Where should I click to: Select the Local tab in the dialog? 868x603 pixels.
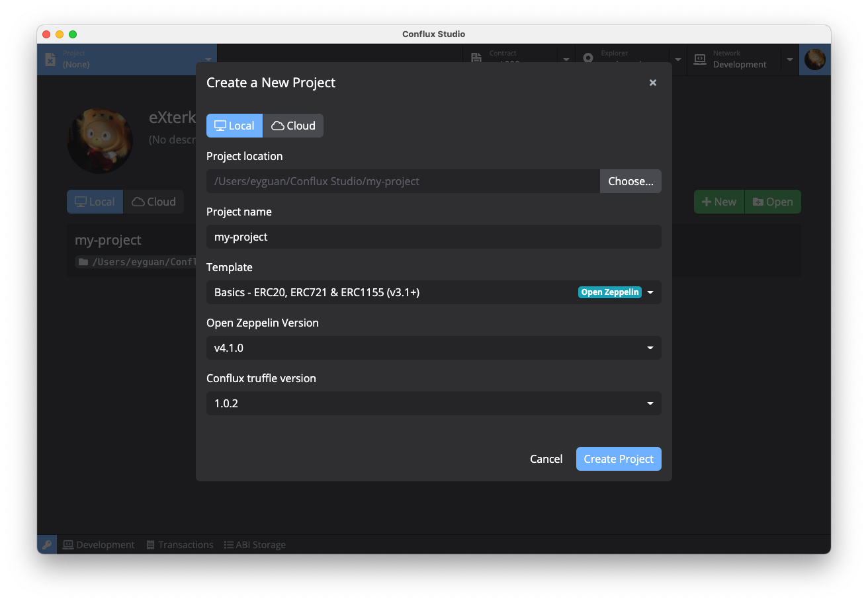click(x=234, y=126)
